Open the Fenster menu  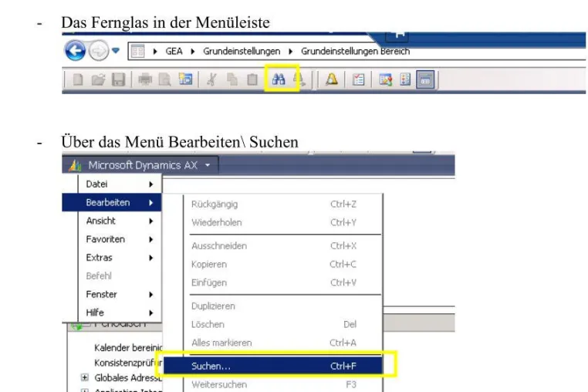(120, 295)
